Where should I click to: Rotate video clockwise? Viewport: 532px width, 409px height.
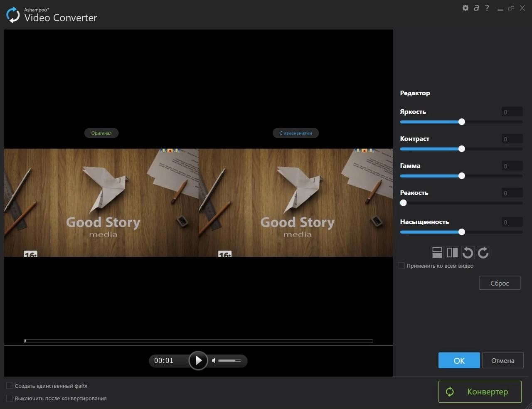483,253
